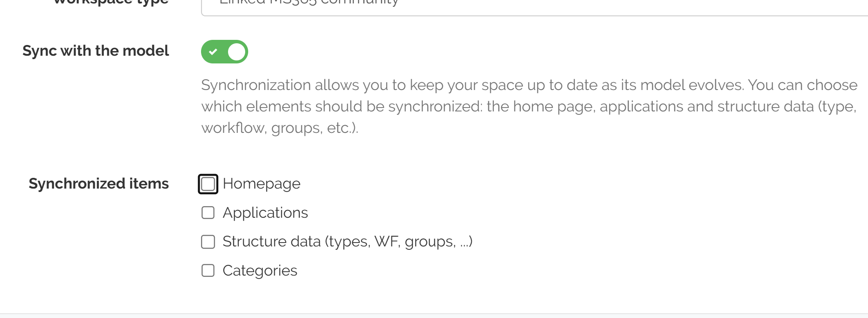Click "You can choose" in the description
The height and width of the screenshot is (318, 868).
[802, 85]
